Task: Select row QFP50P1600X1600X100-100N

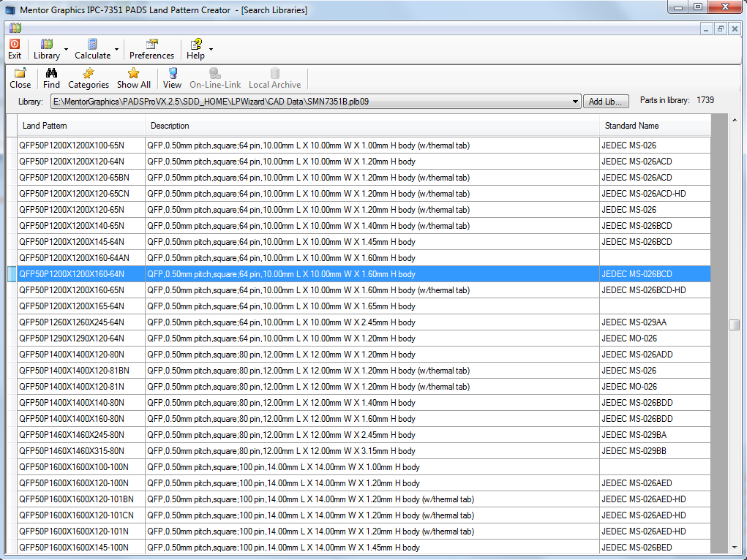Action: click(364, 466)
